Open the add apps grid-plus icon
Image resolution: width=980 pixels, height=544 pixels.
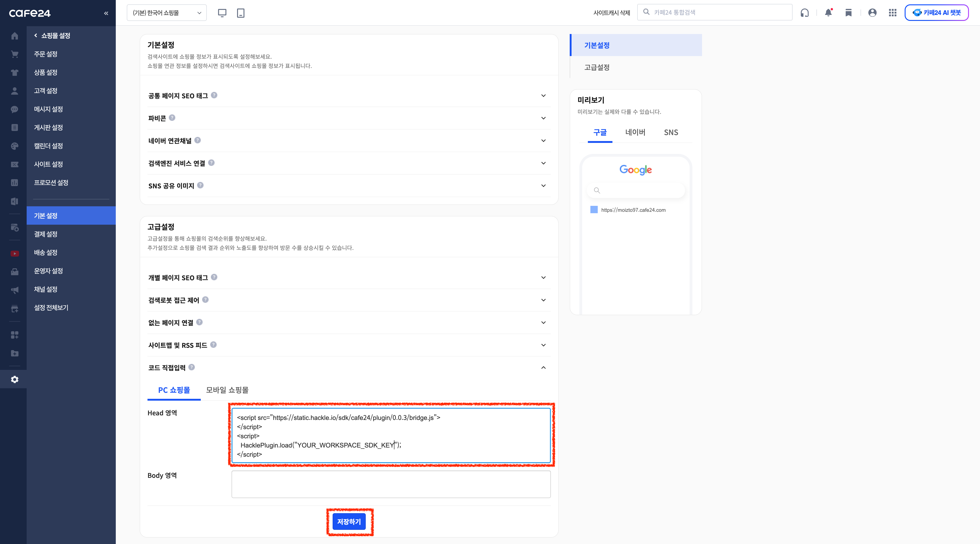14,335
